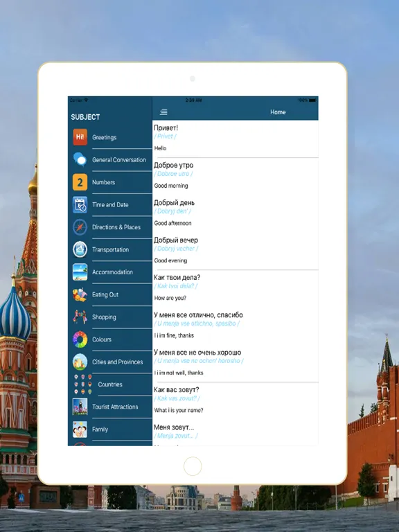The width and height of the screenshot is (399, 532).
Task: Select the phrase Привет!
Action: 166,128
